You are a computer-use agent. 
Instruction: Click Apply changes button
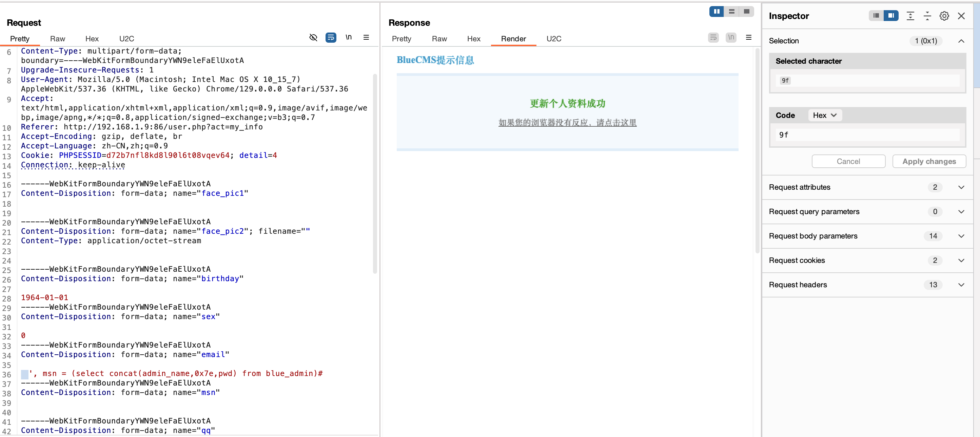pos(929,161)
